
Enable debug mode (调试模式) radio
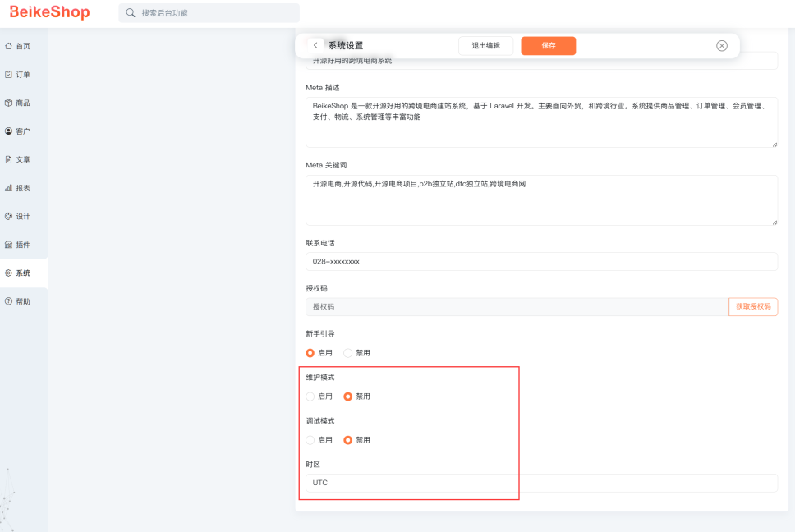[x=310, y=440]
